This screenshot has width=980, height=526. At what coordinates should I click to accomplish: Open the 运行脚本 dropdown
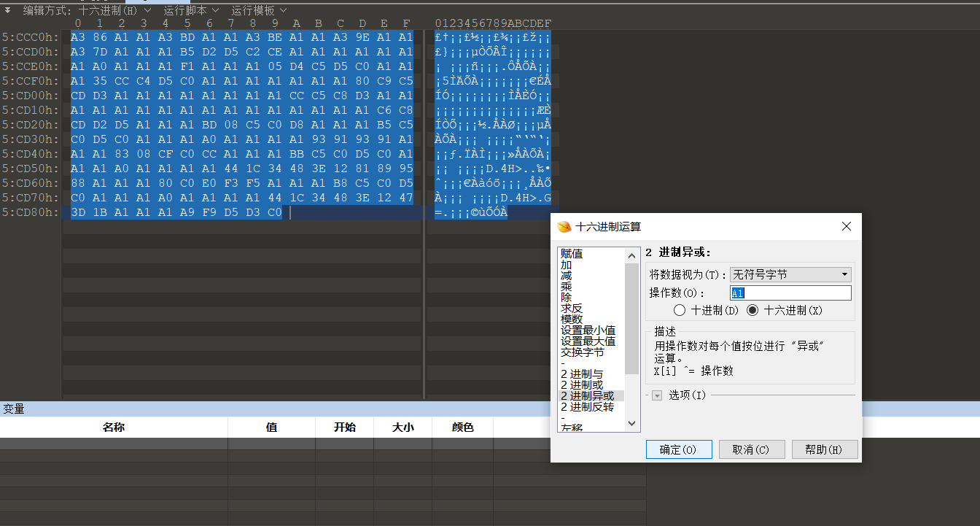pos(190,10)
